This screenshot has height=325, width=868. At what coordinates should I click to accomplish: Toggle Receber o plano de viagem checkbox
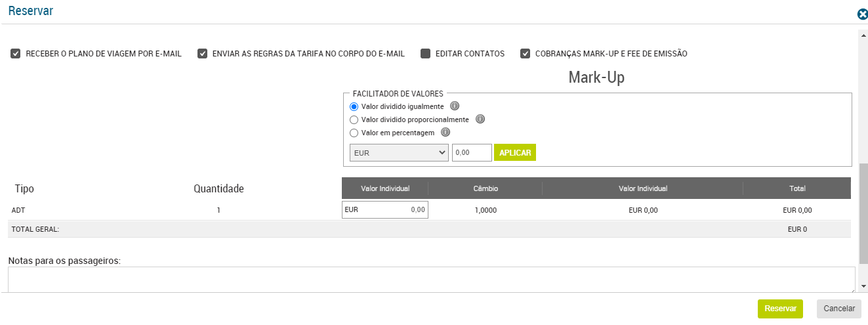pos(16,54)
